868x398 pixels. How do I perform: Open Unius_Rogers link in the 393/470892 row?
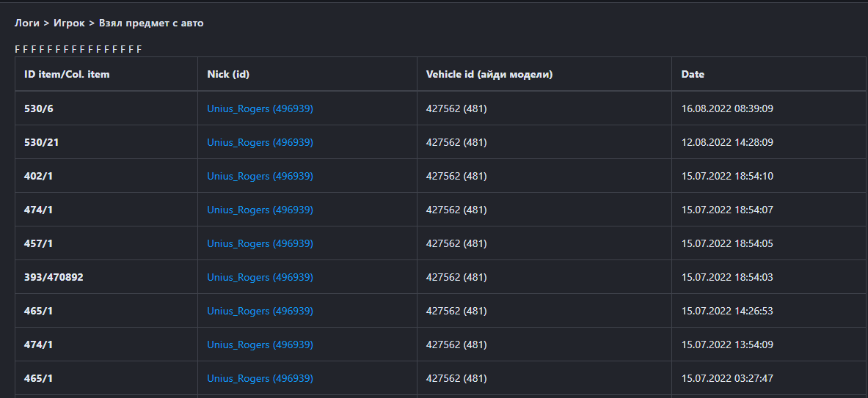260,277
